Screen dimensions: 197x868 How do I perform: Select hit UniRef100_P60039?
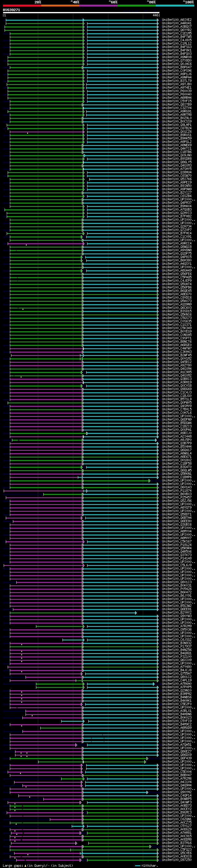[x=177, y=91]
